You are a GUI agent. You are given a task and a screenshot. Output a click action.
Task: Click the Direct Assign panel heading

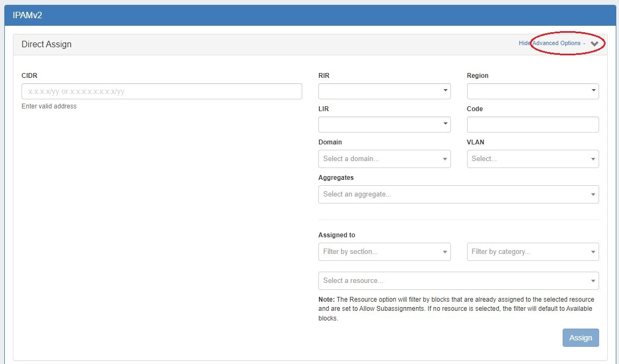[x=47, y=45]
